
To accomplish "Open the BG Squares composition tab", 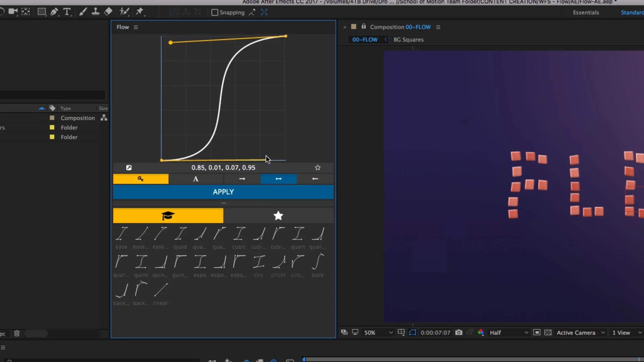I will pyautogui.click(x=408, y=40).
